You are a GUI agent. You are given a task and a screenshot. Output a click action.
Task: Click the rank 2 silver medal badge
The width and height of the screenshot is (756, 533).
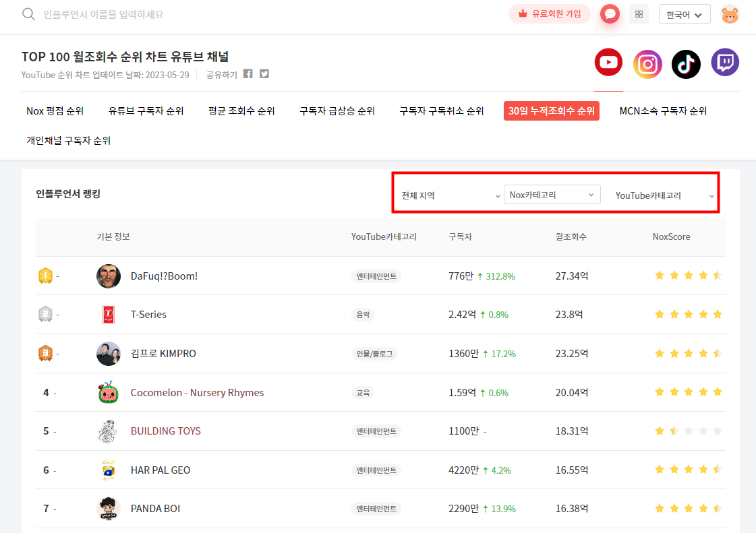click(x=45, y=314)
